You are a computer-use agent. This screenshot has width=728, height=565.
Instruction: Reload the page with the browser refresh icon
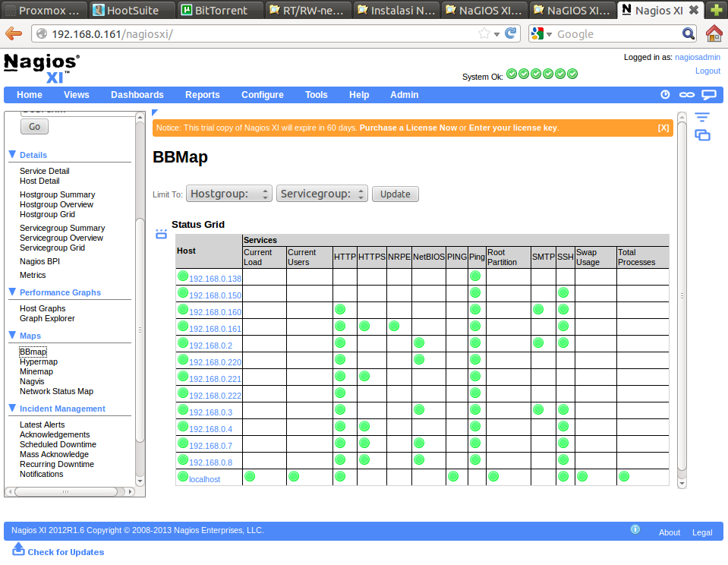pyautogui.click(x=511, y=33)
